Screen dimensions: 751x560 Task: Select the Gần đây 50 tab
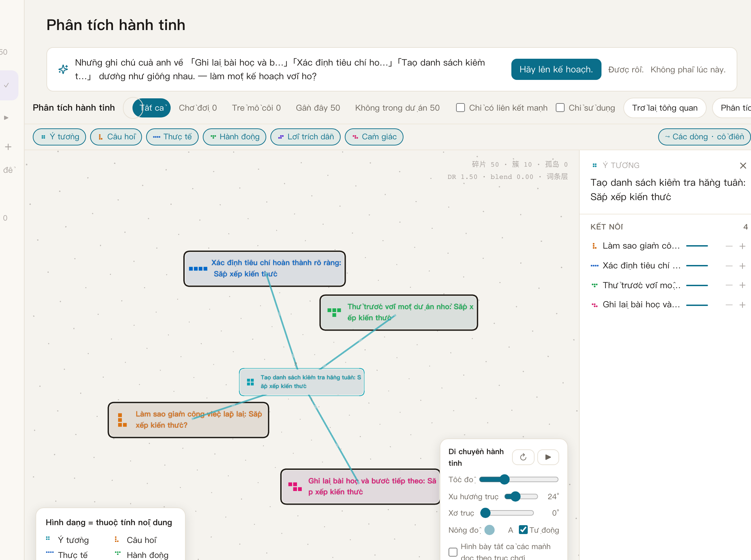[318, 108]
